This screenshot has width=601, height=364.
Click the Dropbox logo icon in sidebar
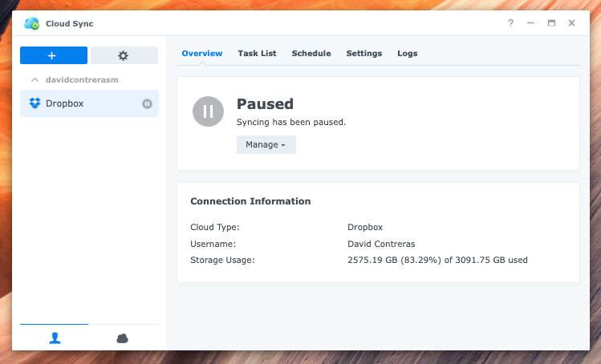[35, 103]
